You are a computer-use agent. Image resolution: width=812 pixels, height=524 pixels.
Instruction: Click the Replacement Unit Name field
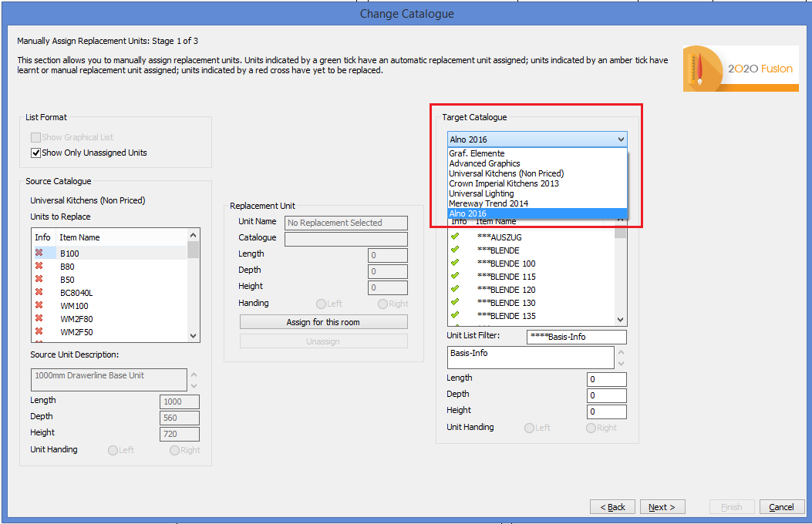tap(346, 223)
